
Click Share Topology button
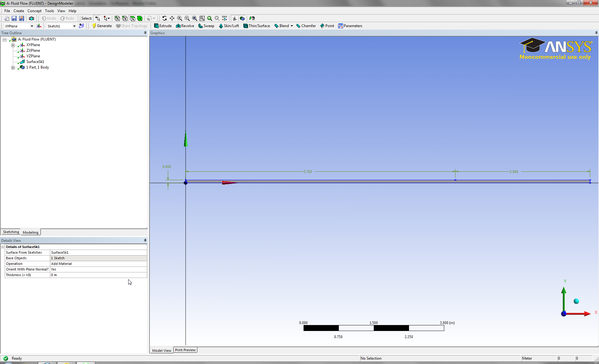131,26
